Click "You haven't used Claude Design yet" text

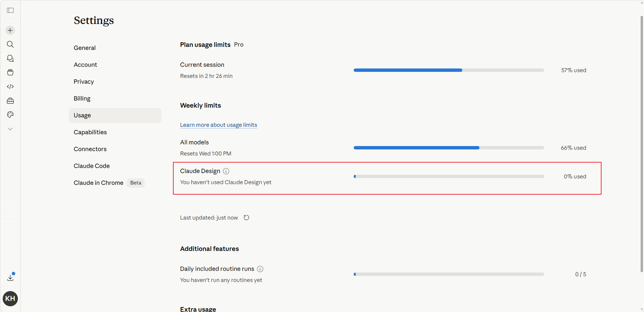pos(226,182)
